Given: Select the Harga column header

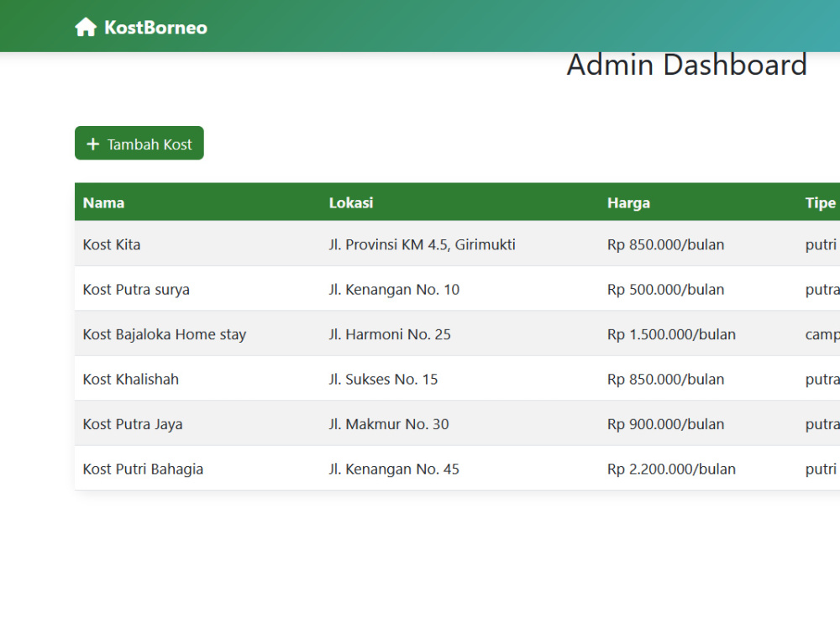Looking at the screenshot, I should pyautogui.click(x=628, y=203).
